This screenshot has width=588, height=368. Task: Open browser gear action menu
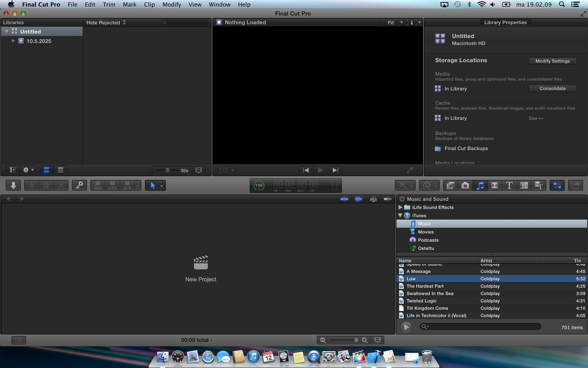(x=28, y=170)
